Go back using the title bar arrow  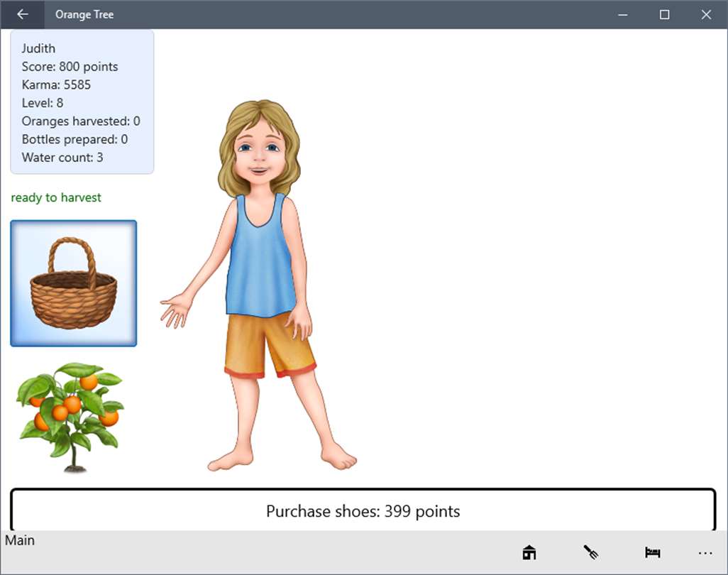[22, 14]
